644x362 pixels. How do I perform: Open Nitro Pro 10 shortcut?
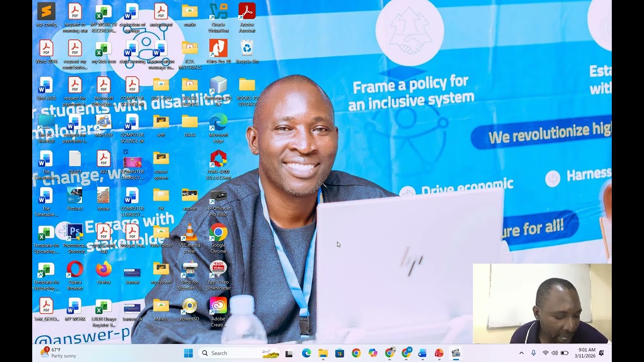(x=218, y=52)
